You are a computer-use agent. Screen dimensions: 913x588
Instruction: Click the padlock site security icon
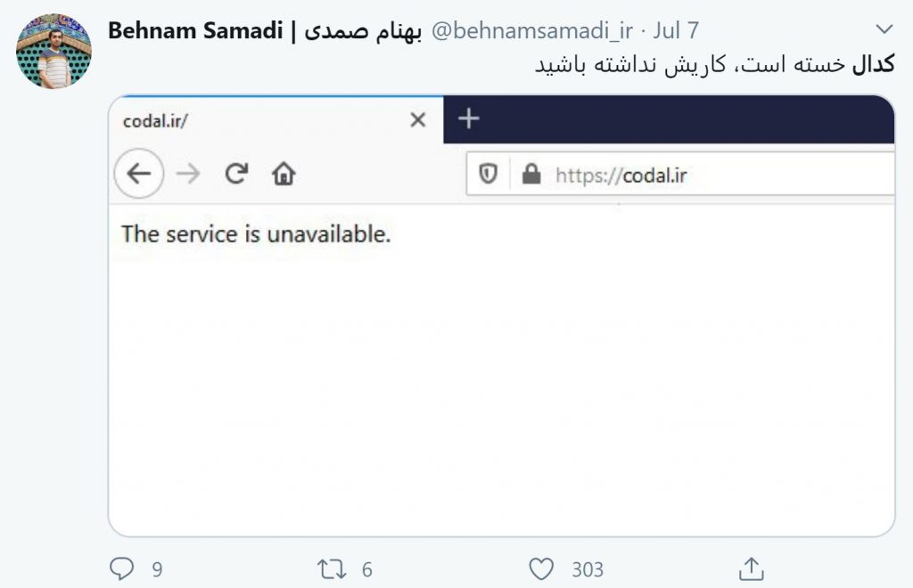(x=531, y=174)
